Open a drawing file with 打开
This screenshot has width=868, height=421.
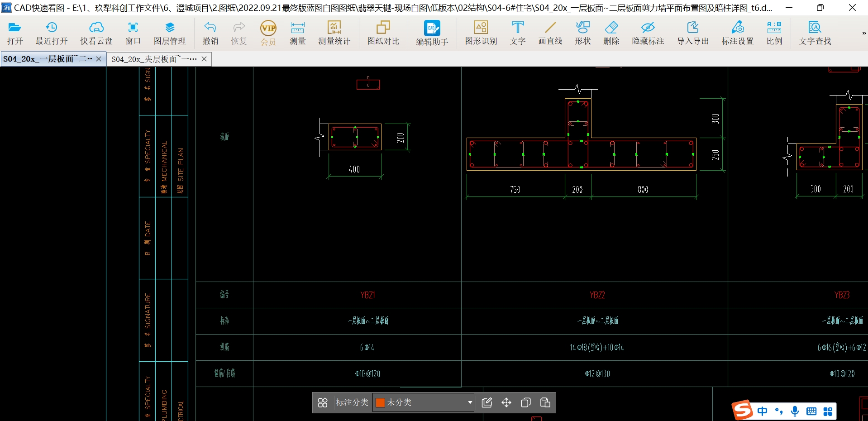pos(15,33)
